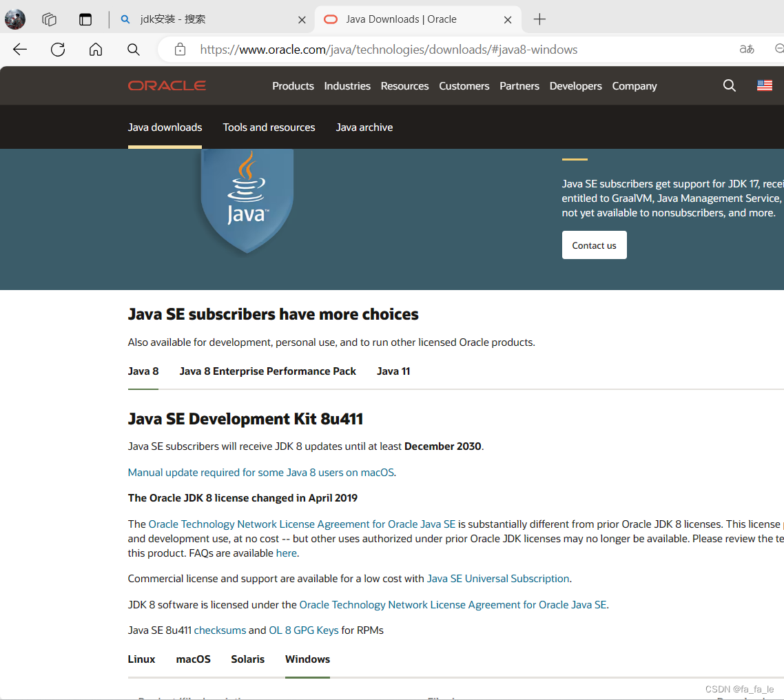This screenshot has height=700, width=784.
Task: Select the Windows platform tab
Action: (x=307, y=659)
